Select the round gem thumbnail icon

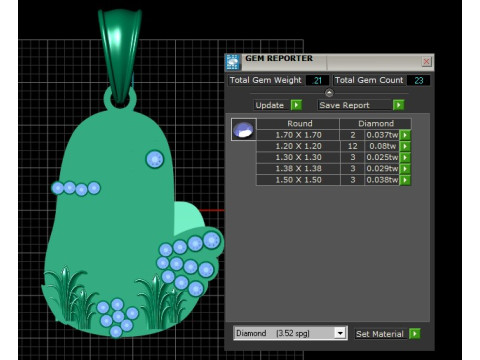click(244, 129)
